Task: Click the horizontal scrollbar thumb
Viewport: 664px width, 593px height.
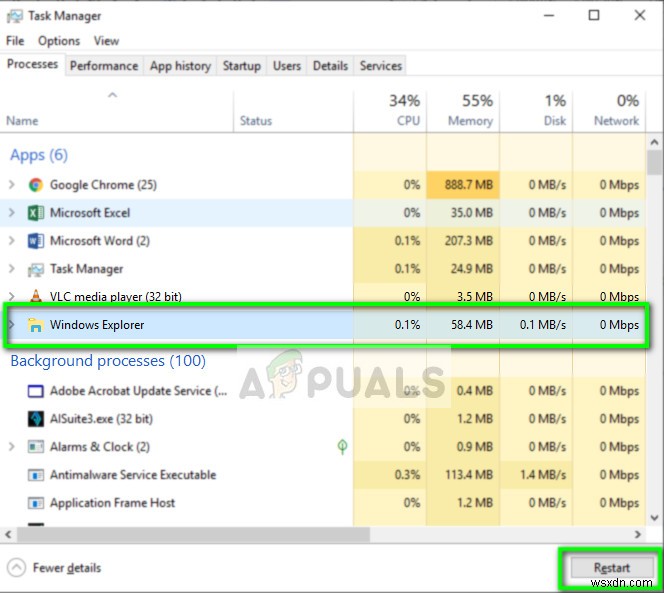Action: [x=193, y=535]
